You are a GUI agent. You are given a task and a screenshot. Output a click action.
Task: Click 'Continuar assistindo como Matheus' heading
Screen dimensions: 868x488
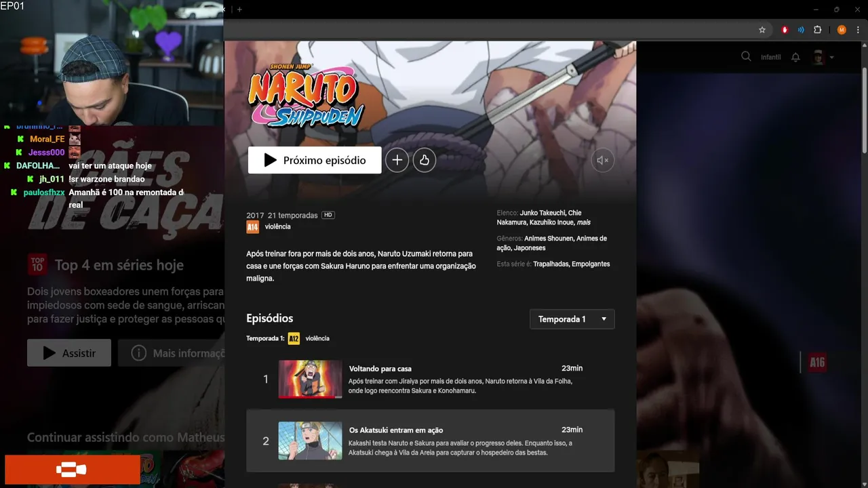click(x=125, y=437)
